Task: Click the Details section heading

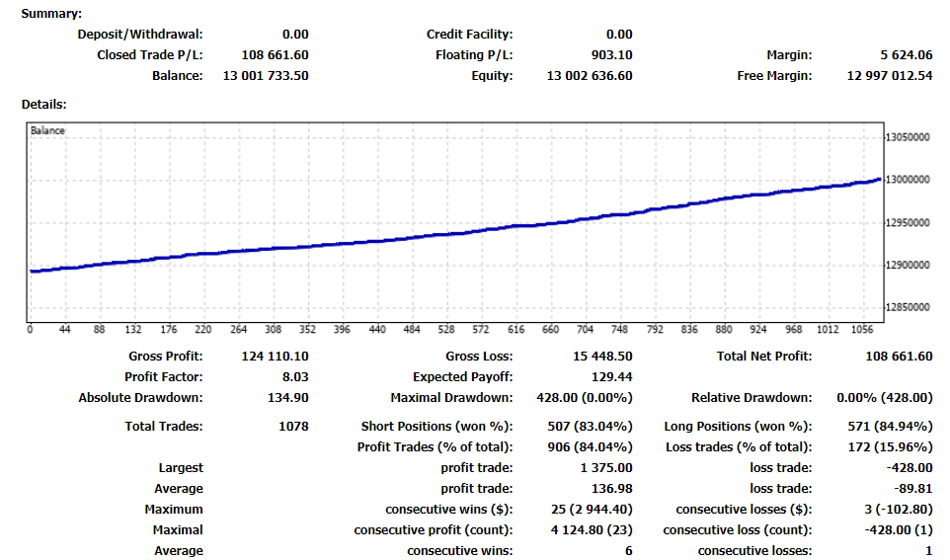Action: pos(43,104)
